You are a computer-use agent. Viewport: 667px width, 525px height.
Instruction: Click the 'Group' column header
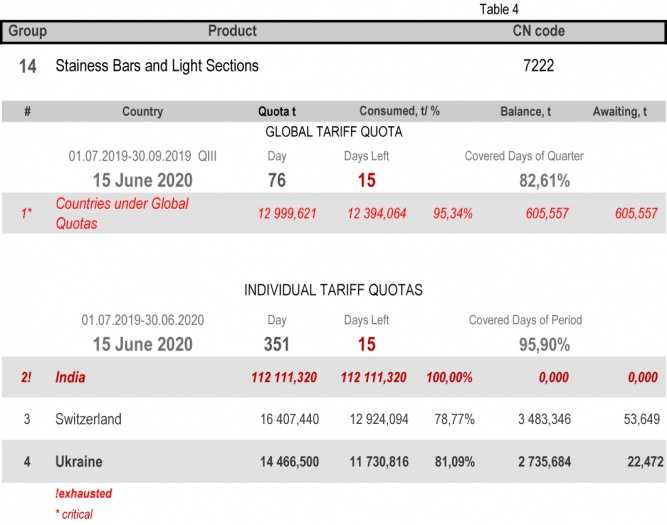pyautogui.click(x=28, y=31)
